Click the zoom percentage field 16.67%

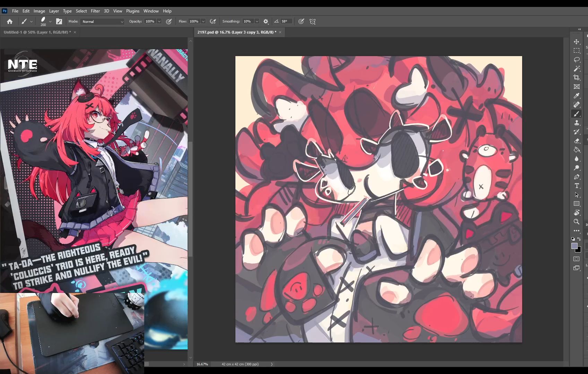[202, 364]
